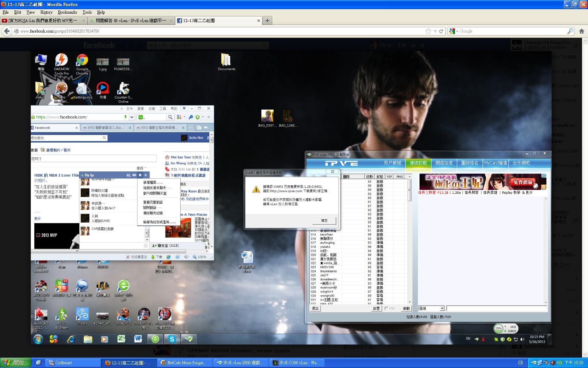Click the Google search magnifier icon

point(570,31)
